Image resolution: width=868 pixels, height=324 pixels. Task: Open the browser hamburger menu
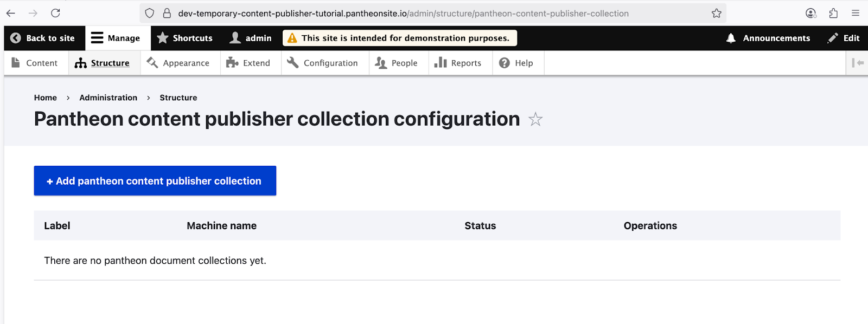[856, 13]
